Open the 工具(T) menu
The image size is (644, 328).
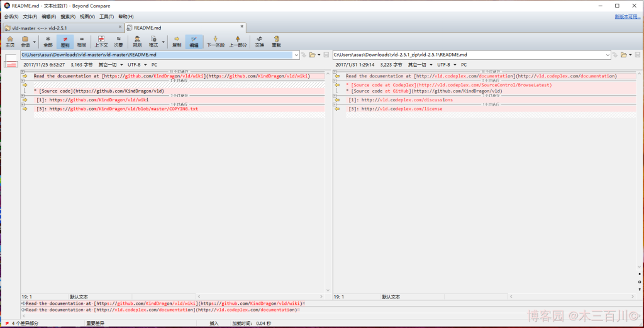coord(106,16)
